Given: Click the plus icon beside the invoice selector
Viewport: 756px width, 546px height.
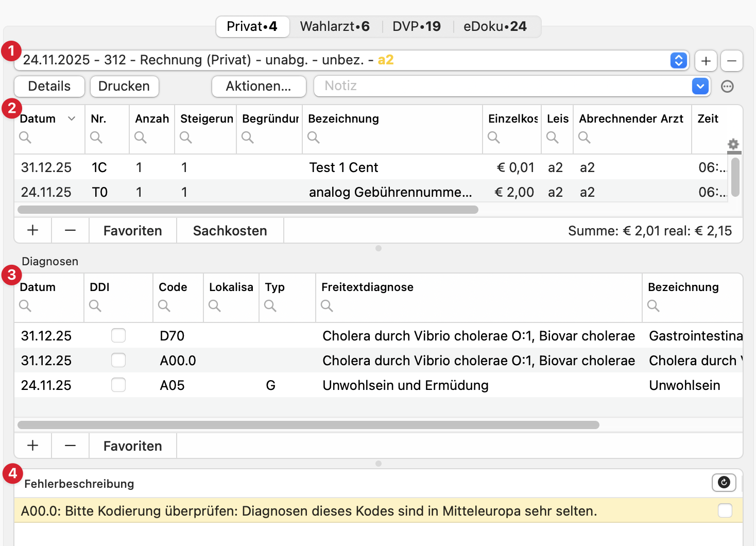Looking at the screenshot, I should click(706, 61).
